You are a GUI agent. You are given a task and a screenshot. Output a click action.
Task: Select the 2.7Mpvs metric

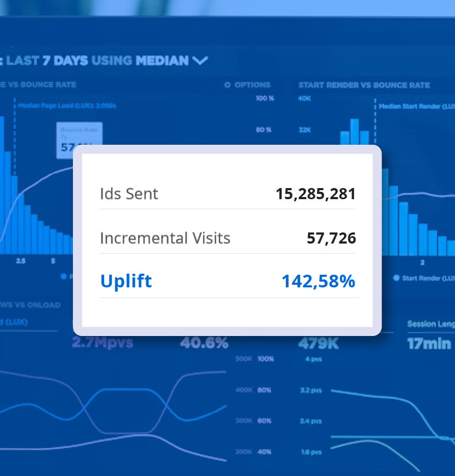tap(103, 343)
